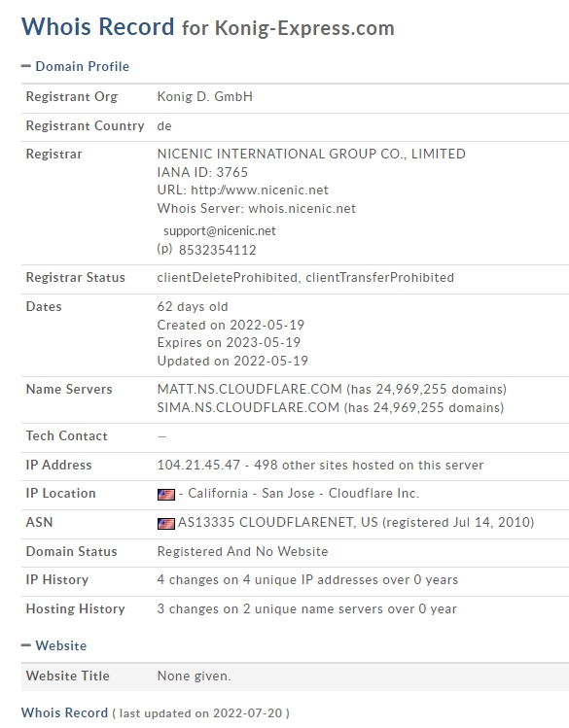Image resolution: width=569 pixels, height=728 pixels.
Task: Click the US flag icon beside AS13335
Action: coord(165,523)
